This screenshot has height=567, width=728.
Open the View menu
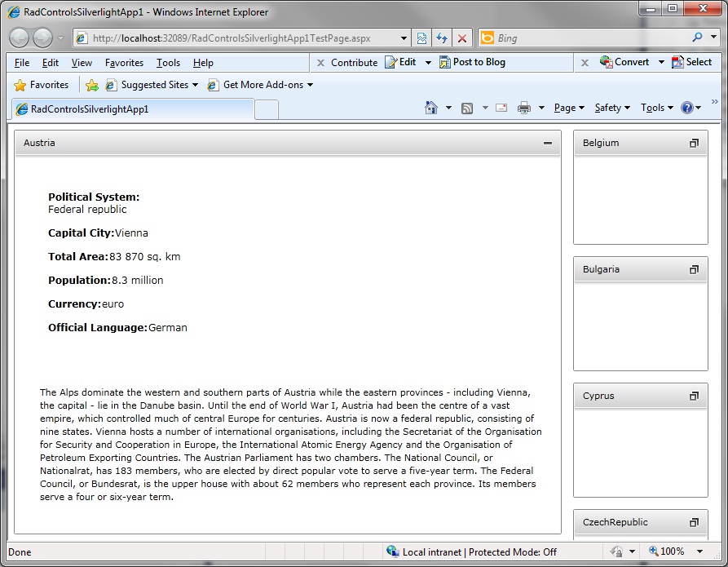82,63
